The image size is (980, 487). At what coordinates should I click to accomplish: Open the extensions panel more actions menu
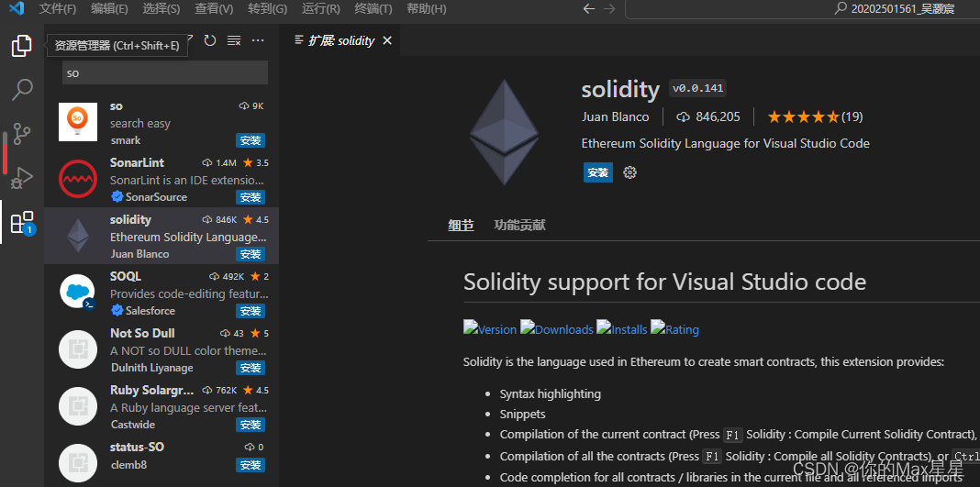coord(258,40)
